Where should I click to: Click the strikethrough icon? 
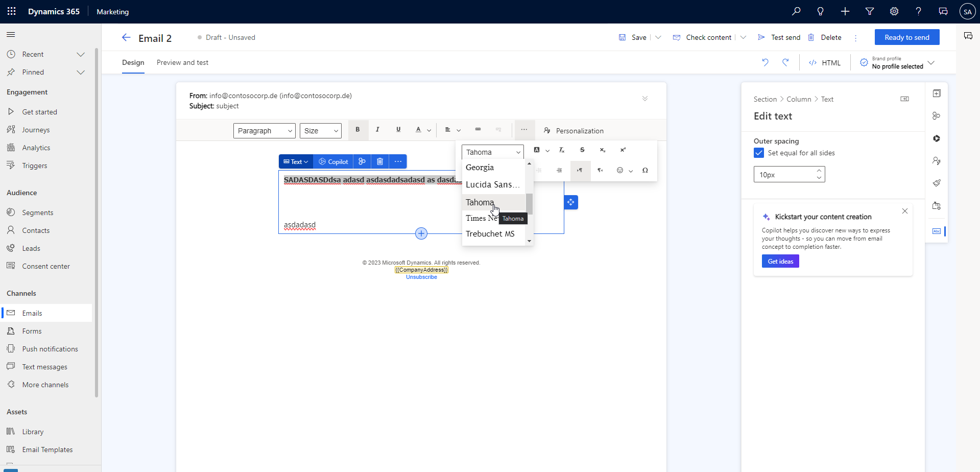click(x=582, y=150)
